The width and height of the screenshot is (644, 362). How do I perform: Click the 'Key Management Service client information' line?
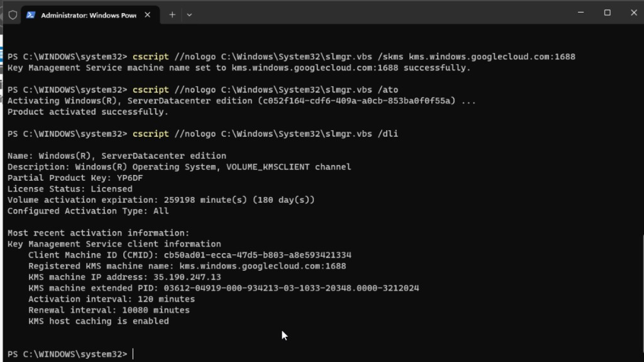pos(114,244)
